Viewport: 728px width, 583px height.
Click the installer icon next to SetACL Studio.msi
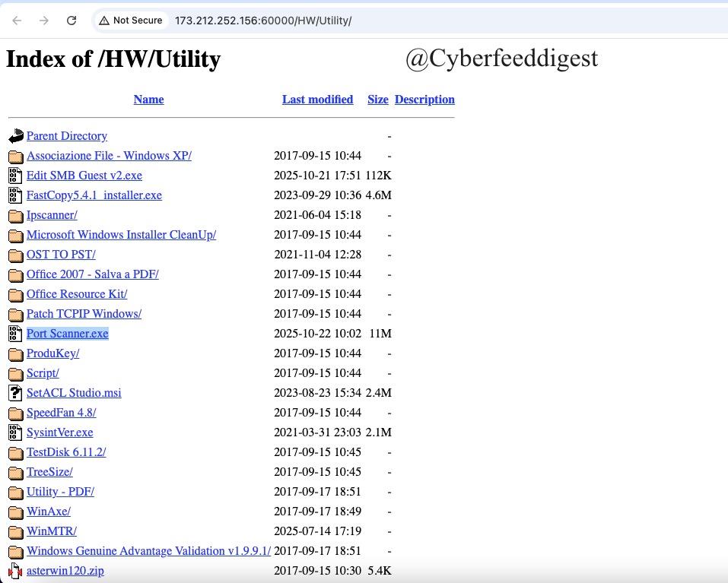pyautogui.click(x=15, y=392)
